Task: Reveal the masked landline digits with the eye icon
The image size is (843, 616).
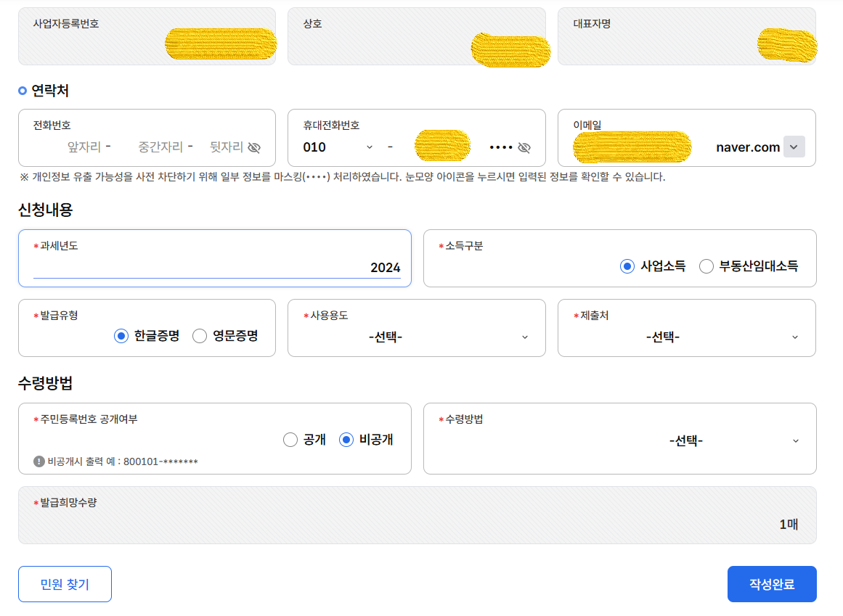Action: point(254,147)
